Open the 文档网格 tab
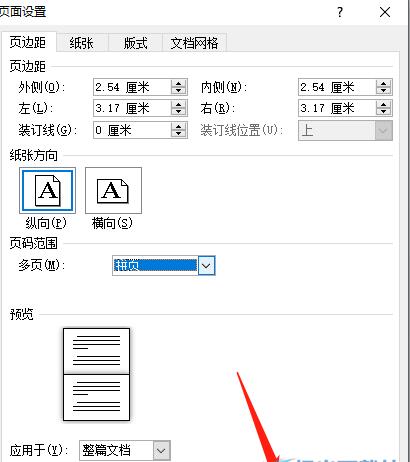 (x=194, y=43)
